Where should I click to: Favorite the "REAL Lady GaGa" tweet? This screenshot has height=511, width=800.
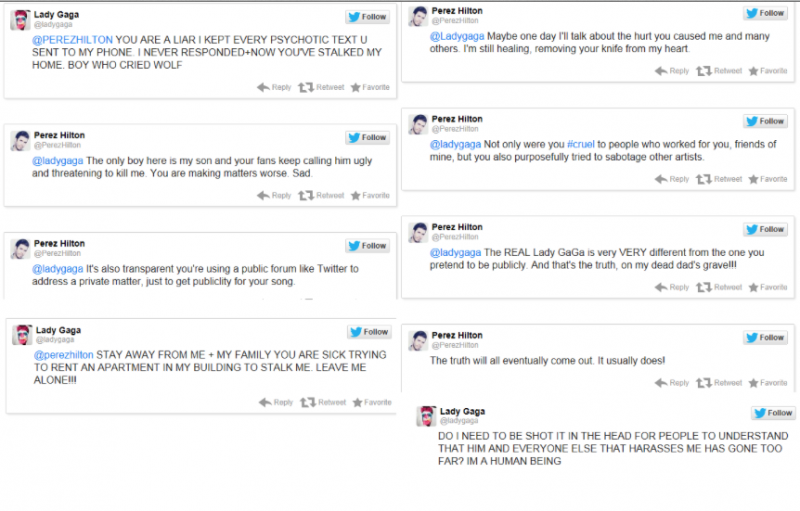(768, 287)
